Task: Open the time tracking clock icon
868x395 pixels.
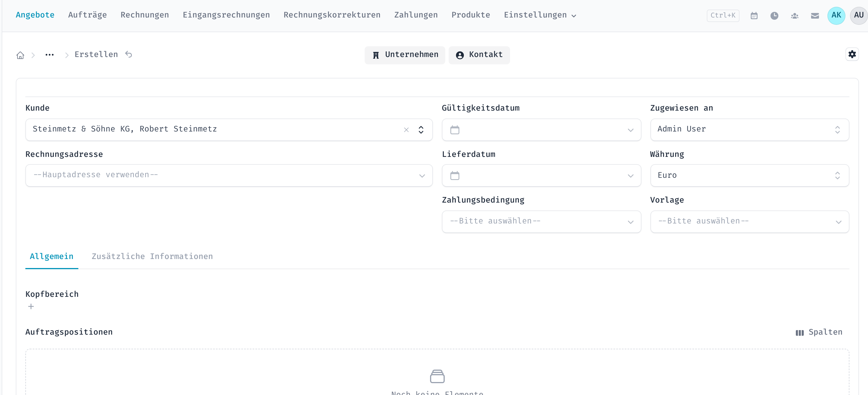Action: (x=774, y=16)
